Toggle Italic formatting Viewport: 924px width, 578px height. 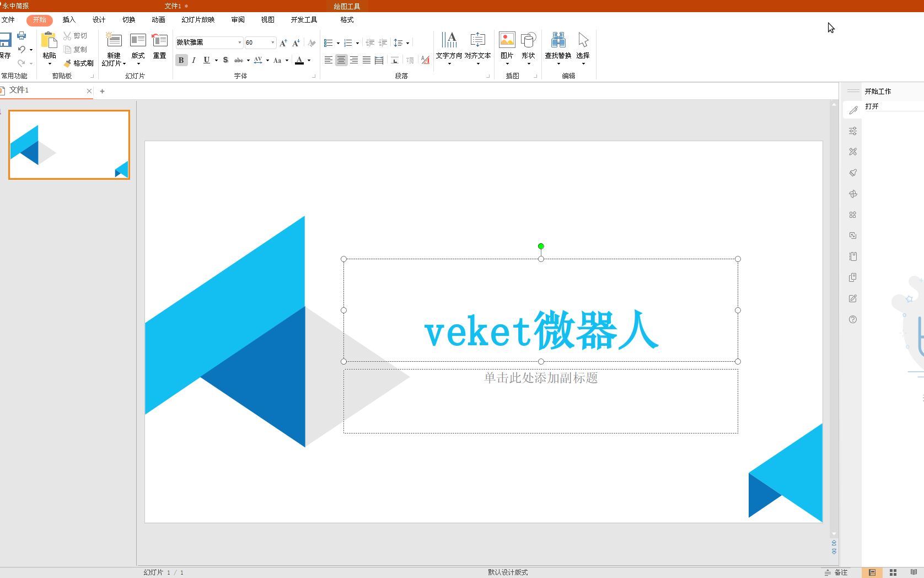click(x=194, y=60)
